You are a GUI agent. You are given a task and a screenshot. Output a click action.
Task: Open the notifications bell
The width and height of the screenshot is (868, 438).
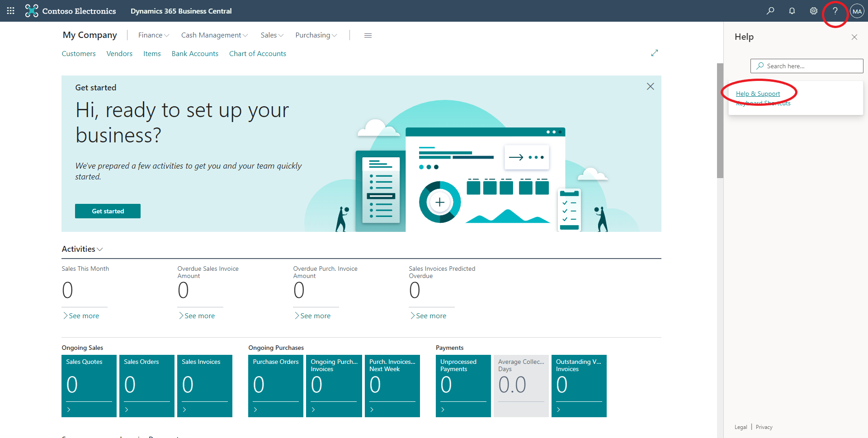792,10
